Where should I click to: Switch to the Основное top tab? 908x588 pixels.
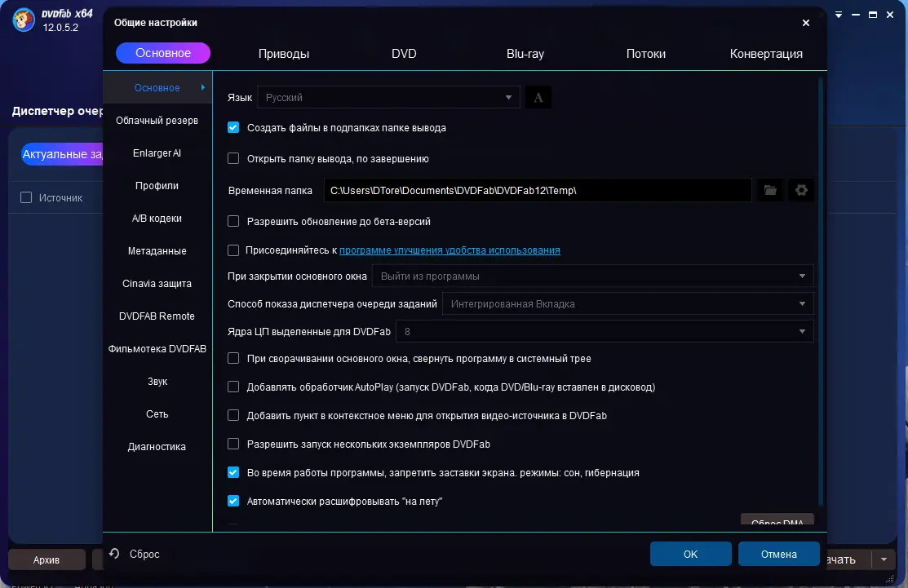[162, 53]
